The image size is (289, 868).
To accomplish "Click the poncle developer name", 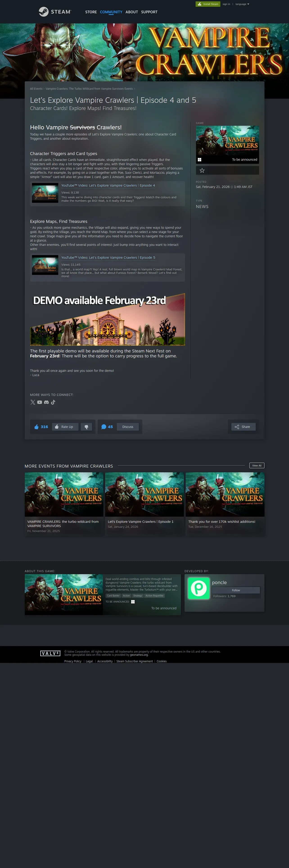I will [x=219, y=582].
